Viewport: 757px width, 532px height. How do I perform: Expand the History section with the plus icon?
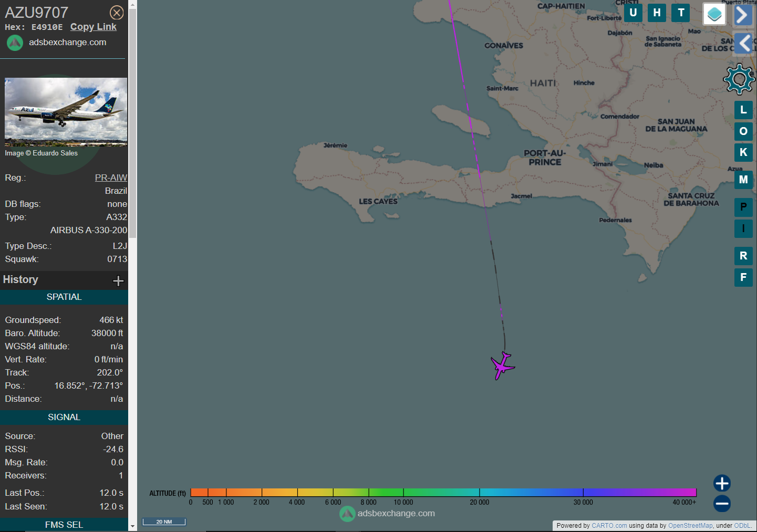tap(118, 280)
